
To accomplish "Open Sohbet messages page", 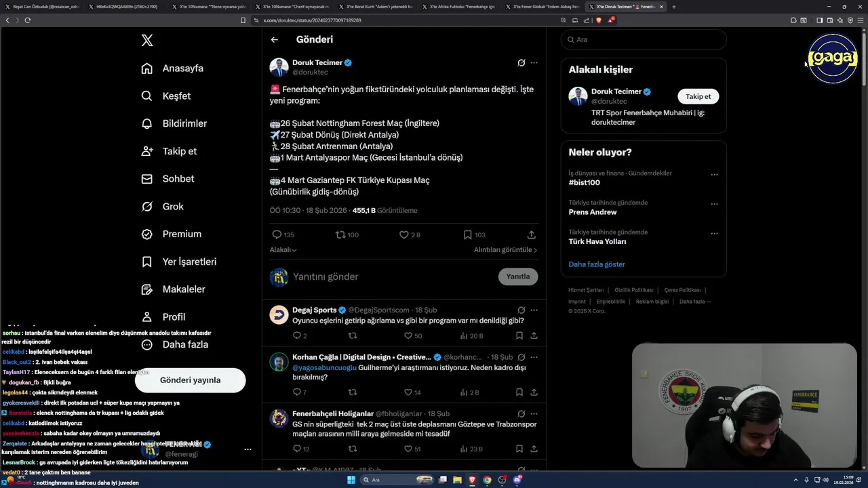I will 167,179.
